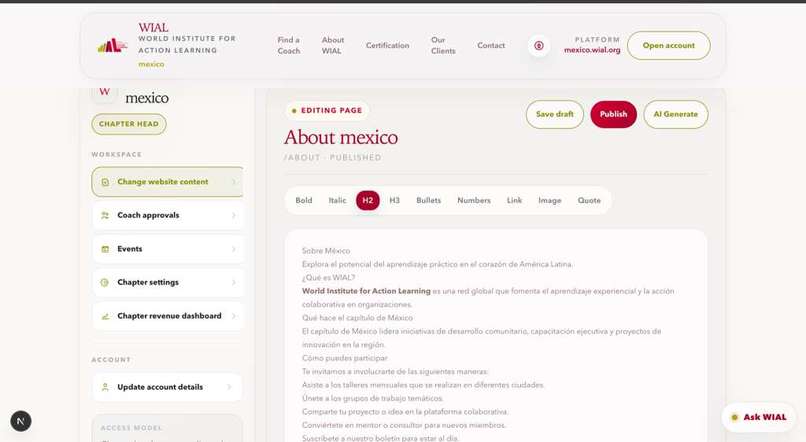Click the Chapter revenue dashboard chart icon
This screenshot has width=806, height=442.
(105, 316)
